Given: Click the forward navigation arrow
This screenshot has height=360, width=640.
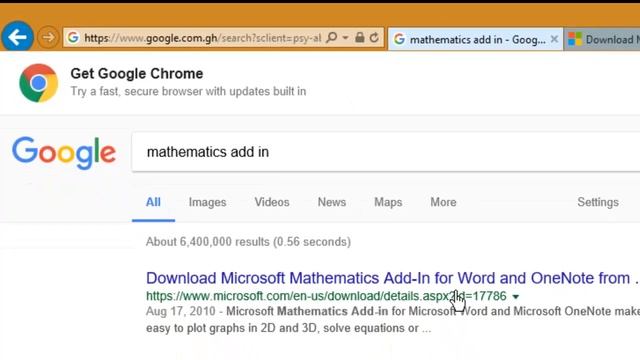Looking at the screenshot, I should coord(48,38).
